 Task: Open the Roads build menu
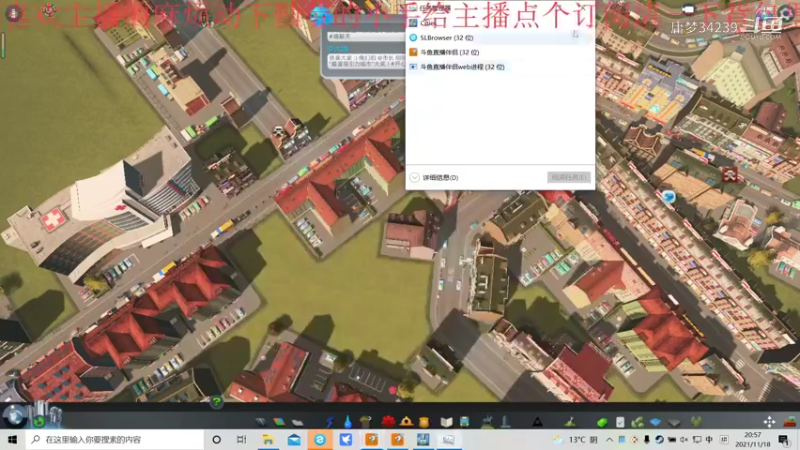tap(261, 422)
